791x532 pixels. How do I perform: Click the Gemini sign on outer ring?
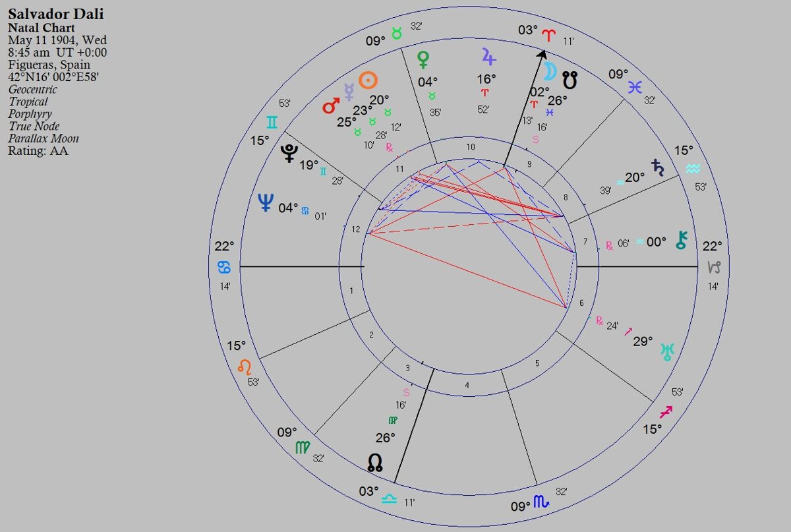click(272, 122)
